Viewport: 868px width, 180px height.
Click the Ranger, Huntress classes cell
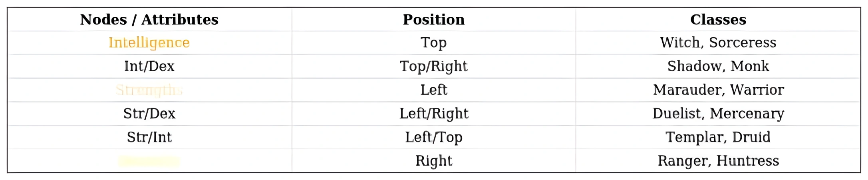tap(718, 161)
